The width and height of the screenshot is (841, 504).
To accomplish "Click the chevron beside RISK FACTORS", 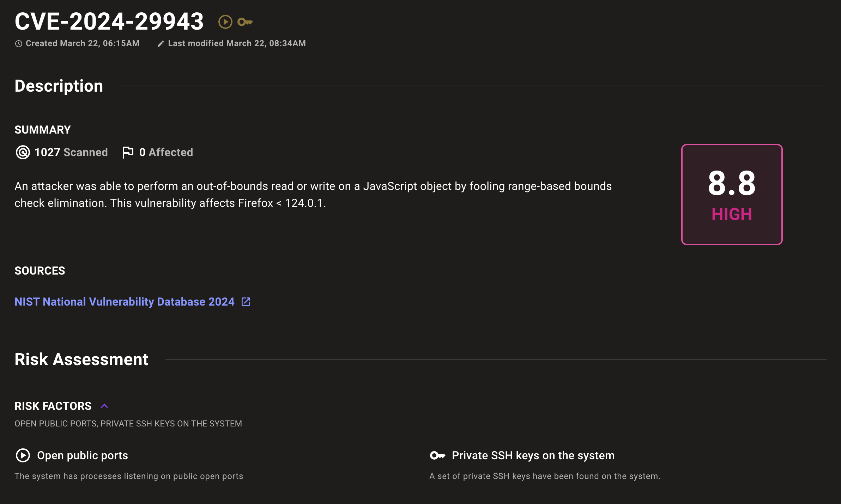I will 104,406.
